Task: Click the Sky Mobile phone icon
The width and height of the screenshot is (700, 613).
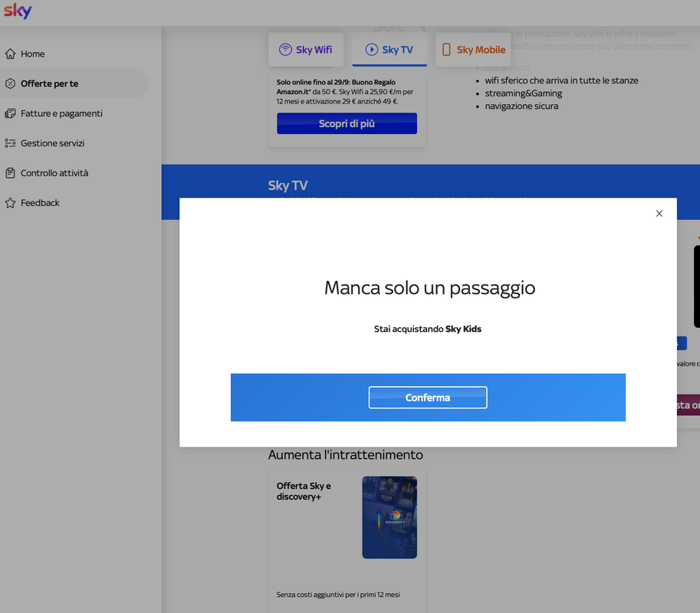Action: 446,50
